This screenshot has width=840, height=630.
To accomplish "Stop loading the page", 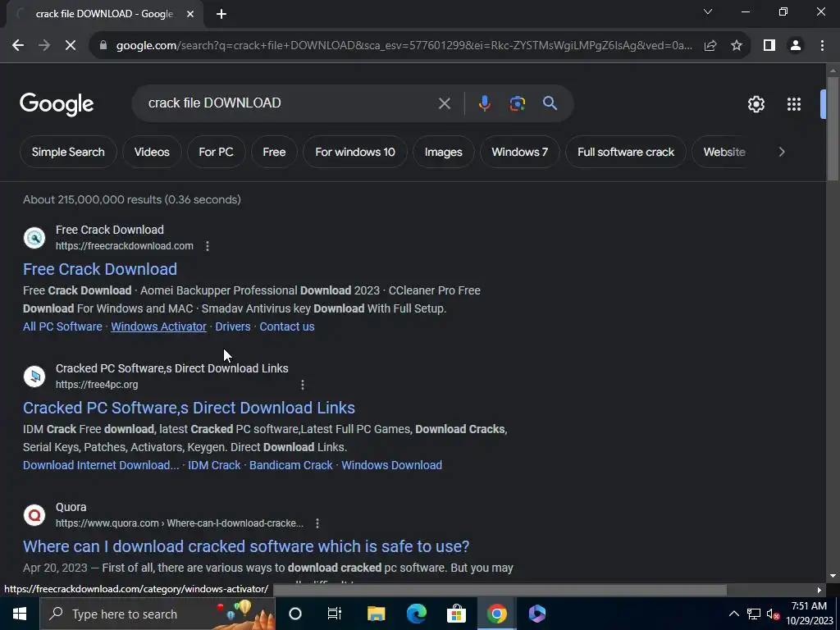I will 71,46.
